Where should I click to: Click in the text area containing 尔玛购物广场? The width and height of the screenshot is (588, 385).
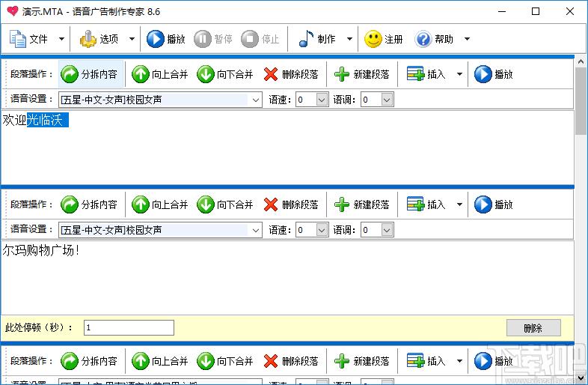[287, 277]
